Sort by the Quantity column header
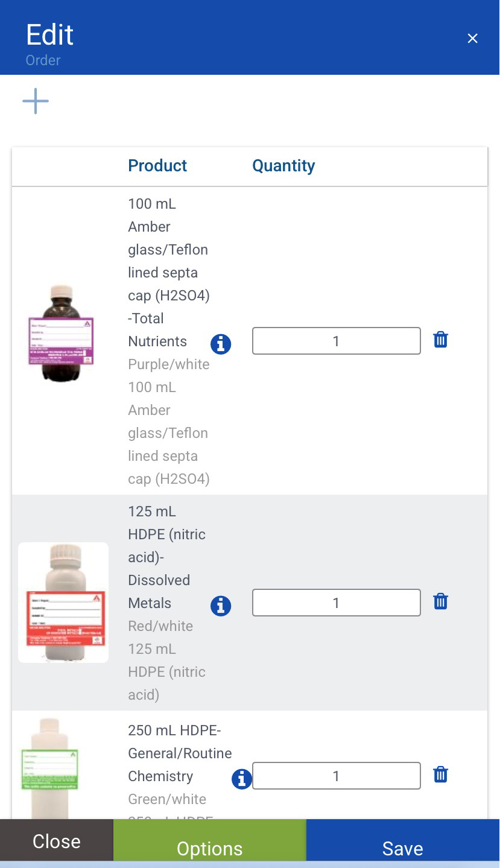This screenshot has width=500, height=868. pyautogui.click(x=283, y=166)
